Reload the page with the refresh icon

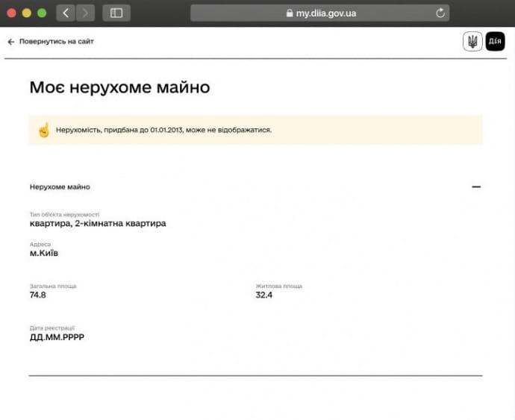coord(440,13)
